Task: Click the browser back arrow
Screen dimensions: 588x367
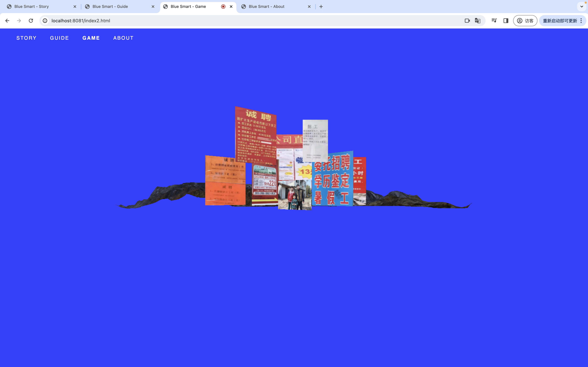Action: click(x=7, y=21)
